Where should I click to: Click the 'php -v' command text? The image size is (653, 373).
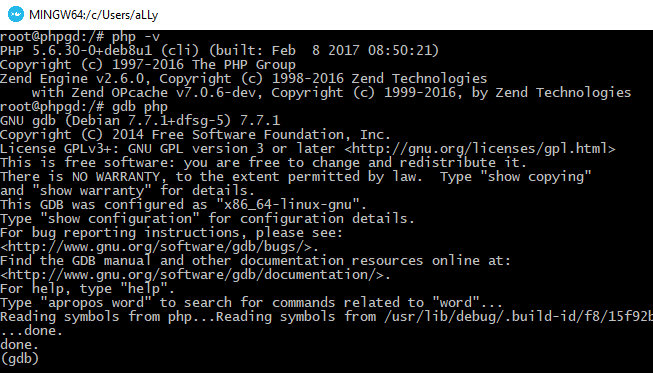tap(136, 37)
